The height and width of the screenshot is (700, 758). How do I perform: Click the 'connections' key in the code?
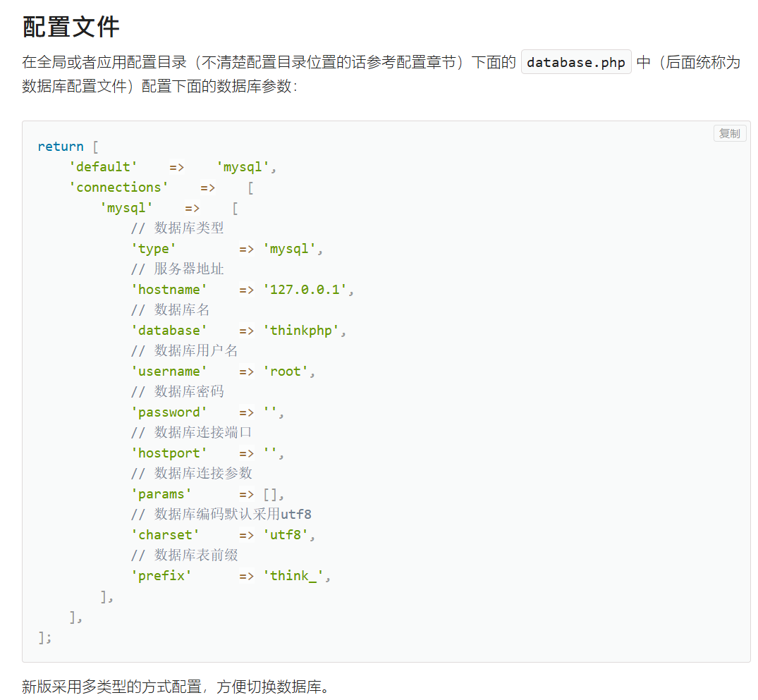(x=118, y=187)
